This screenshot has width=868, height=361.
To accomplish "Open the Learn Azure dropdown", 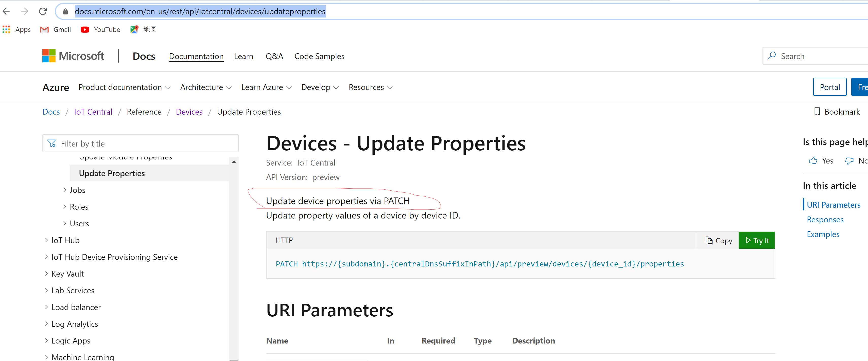I will 266,87.
